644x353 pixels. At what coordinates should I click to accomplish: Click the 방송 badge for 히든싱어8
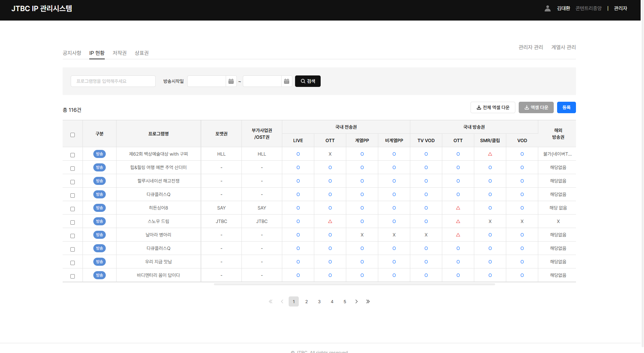[x=99, y=208]
